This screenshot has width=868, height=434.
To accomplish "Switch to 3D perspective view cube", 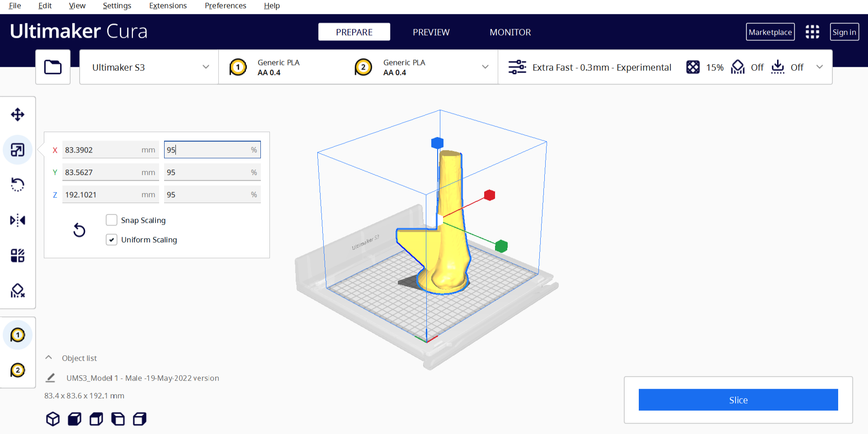I will [53, 419].
